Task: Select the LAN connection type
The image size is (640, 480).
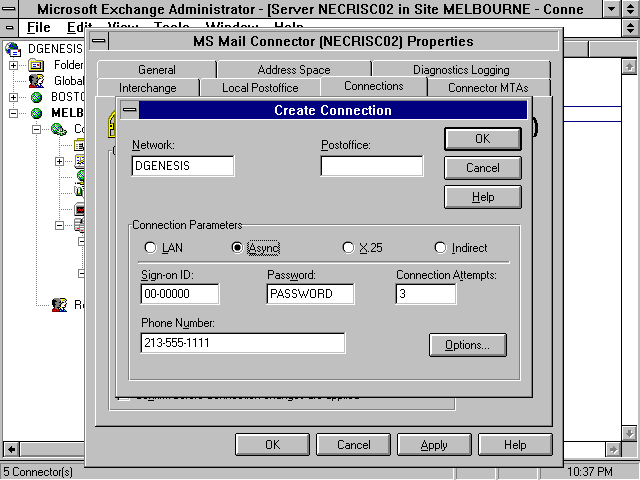Action: click(x=164, y=248)
